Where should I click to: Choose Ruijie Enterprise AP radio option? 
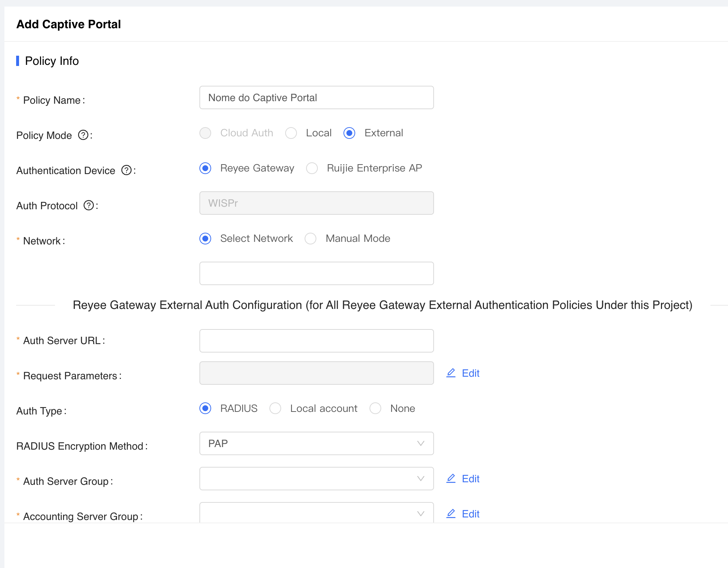click(x=312, y=168)
